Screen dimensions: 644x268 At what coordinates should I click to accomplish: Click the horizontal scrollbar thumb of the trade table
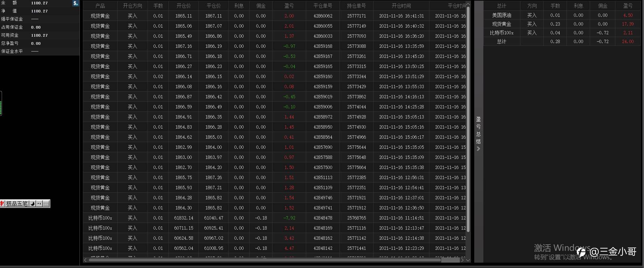[265, 260]
